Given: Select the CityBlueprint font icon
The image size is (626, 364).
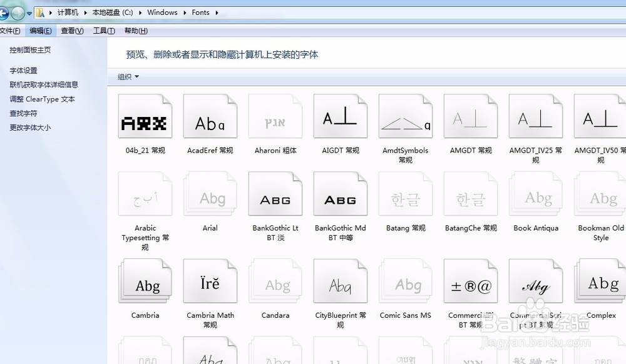Looking at the screenshot, I should (341, 281).
